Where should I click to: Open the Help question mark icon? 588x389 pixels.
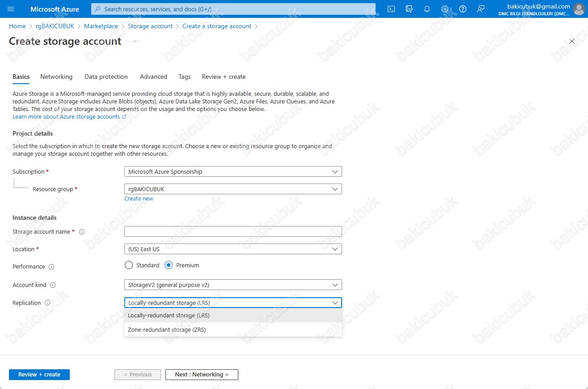point(463,9)
